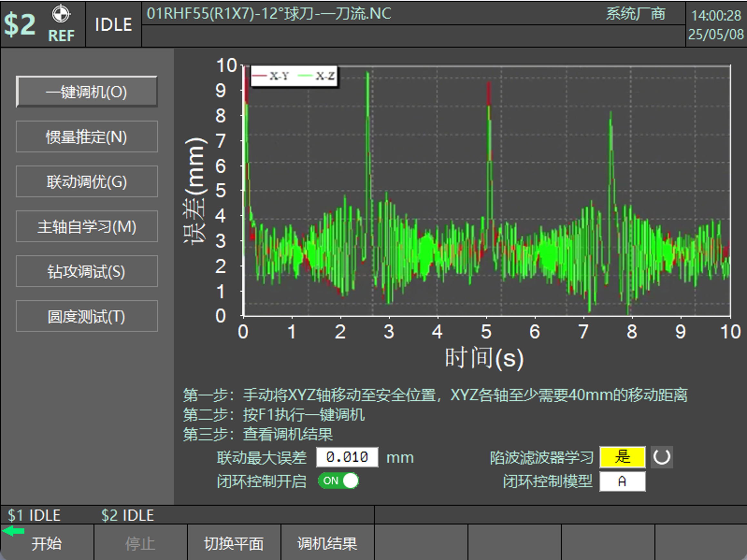Select 一键调机(O) in the side menu
The width and height of the screenshot is (747, 560).
(x=86, y=92)
